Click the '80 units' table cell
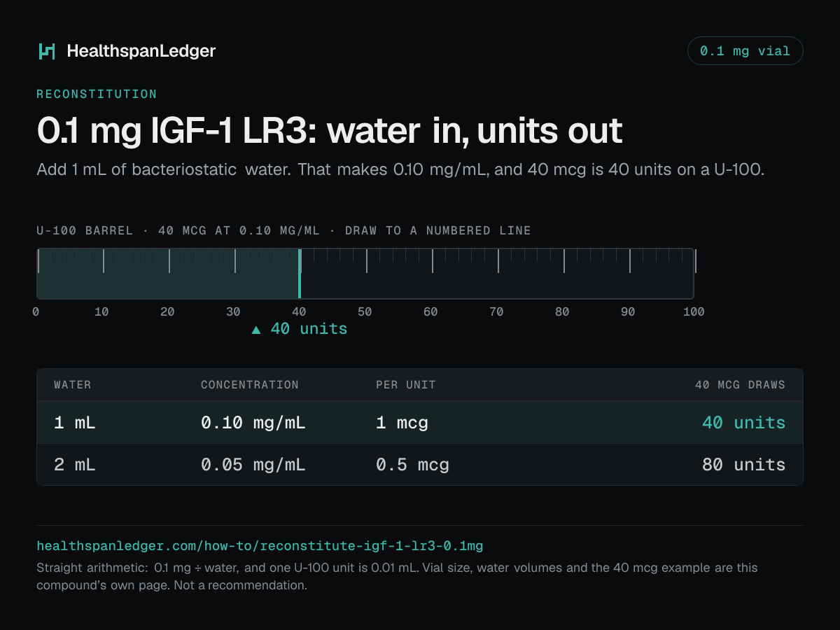Screen dimensions: 840x630 (x=743, y=465)
